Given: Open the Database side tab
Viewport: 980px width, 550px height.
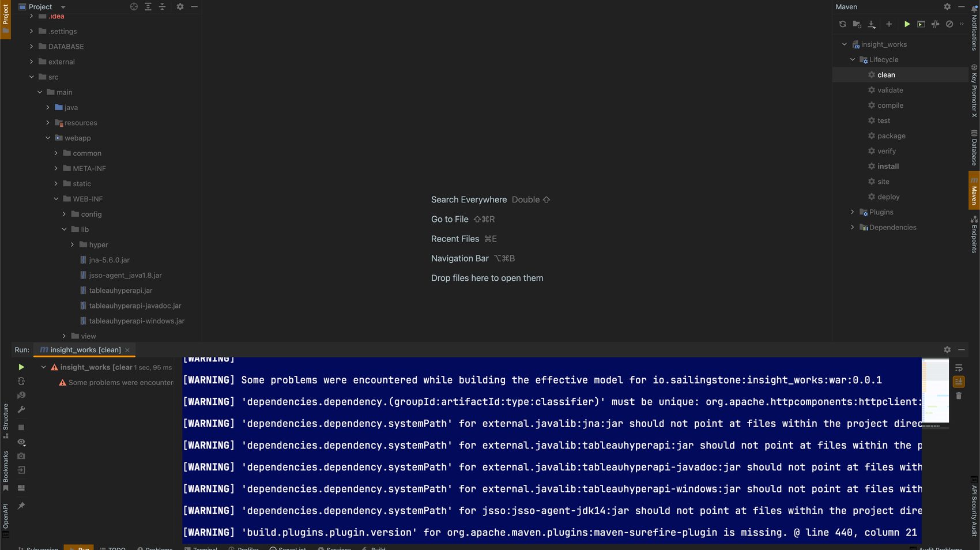Looking at the screenshot, I should click(x=974, y=149).
